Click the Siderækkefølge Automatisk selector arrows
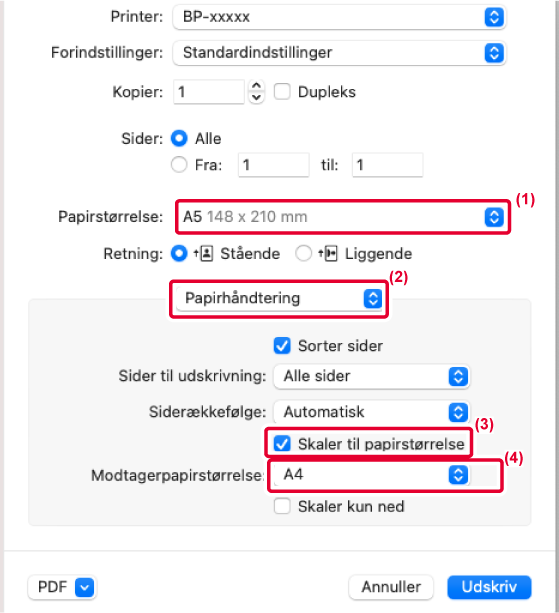This screenshot has width=559, height=613. point(459,412)
